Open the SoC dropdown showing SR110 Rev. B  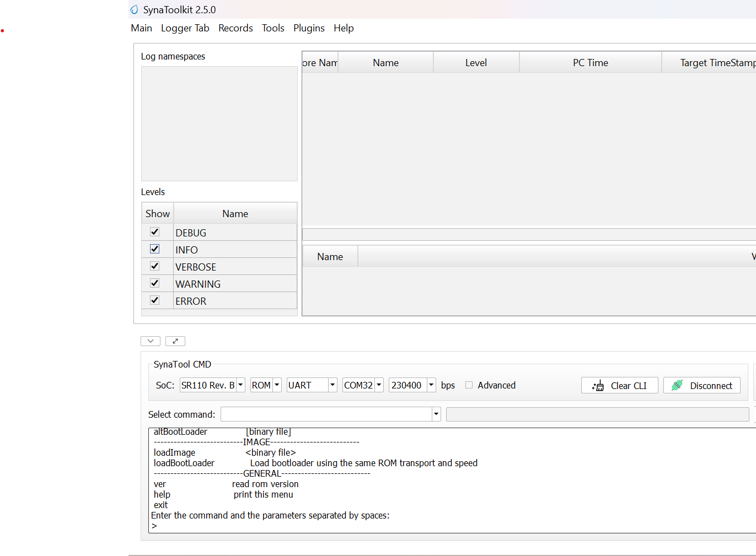coord(212,385)
